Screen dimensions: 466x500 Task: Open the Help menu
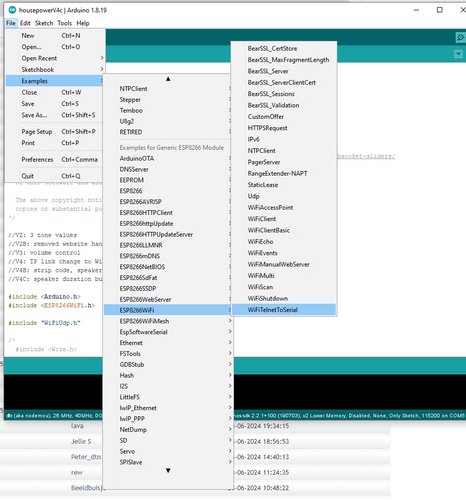point(83,23)
